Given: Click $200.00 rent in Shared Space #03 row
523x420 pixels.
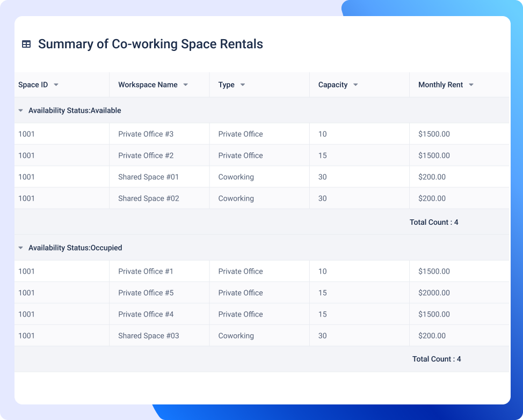Looking at the screenshot, I should (x=432, y=336).
